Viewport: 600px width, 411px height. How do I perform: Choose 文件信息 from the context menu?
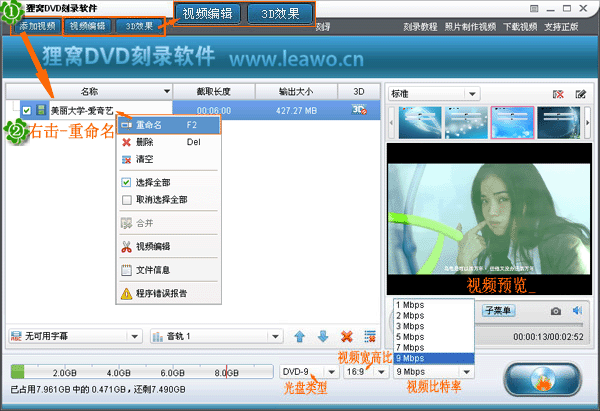tap(169, 270)
